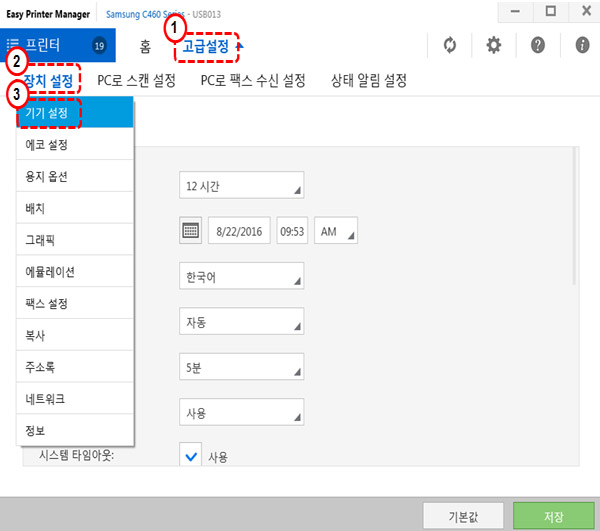Expand the 12 시간 dropdown

[241, 185]
